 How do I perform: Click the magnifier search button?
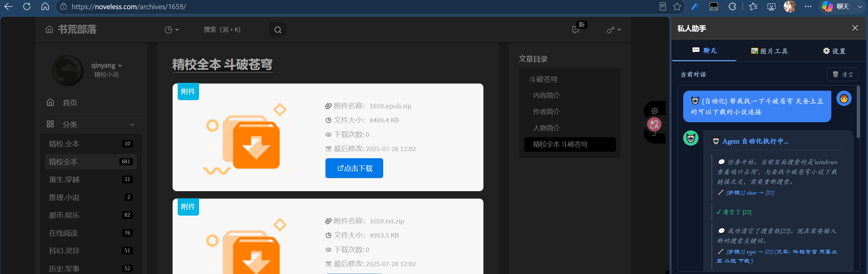coord(278,30)
